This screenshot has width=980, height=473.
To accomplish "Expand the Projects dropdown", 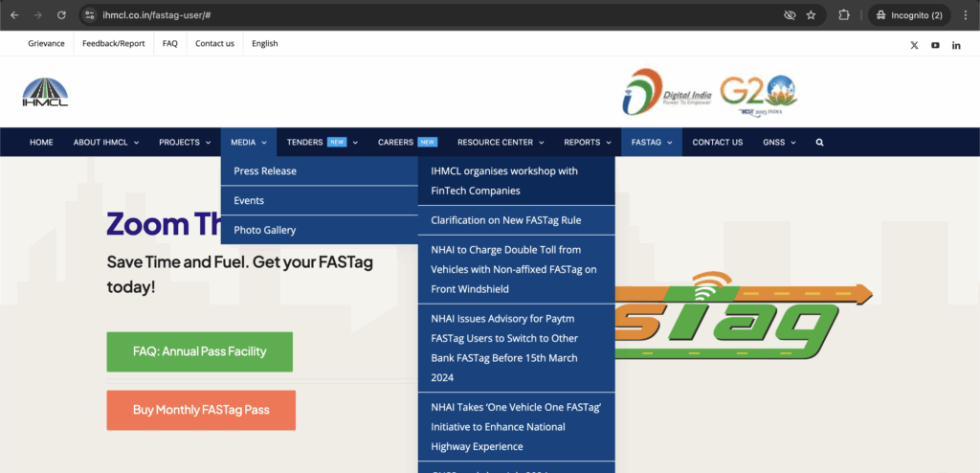I will pyautogui.click(x=185, y=143).
